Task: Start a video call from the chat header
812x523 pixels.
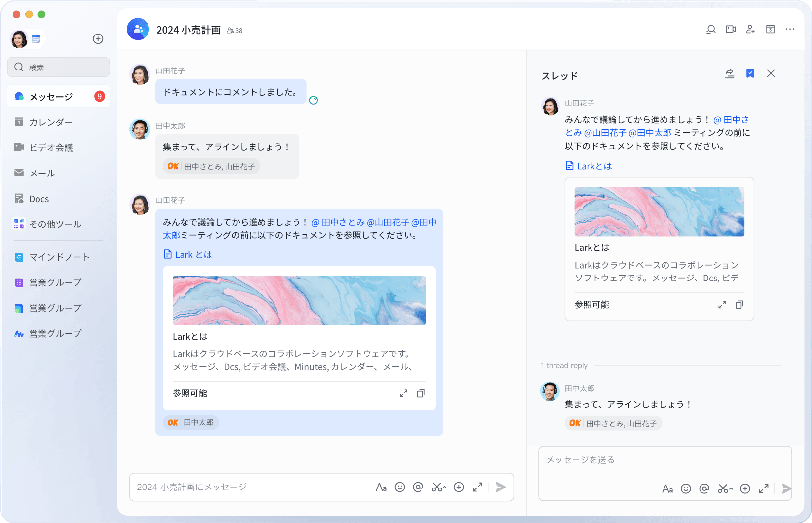Action: click(731, 29)
